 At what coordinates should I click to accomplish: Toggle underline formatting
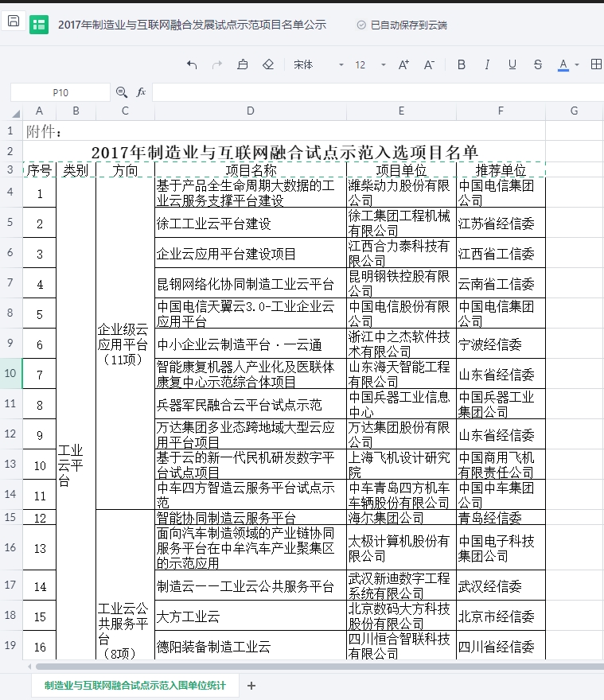[512, 64]
